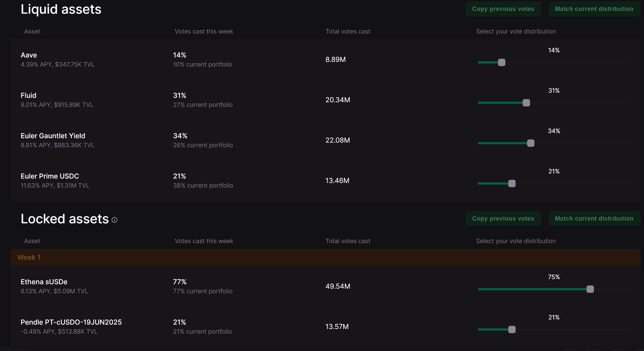Image resolution: width=644 pixels, height=351 pixels.
Task: Click the Ethena sUSDe asset name
Action: 44,282
